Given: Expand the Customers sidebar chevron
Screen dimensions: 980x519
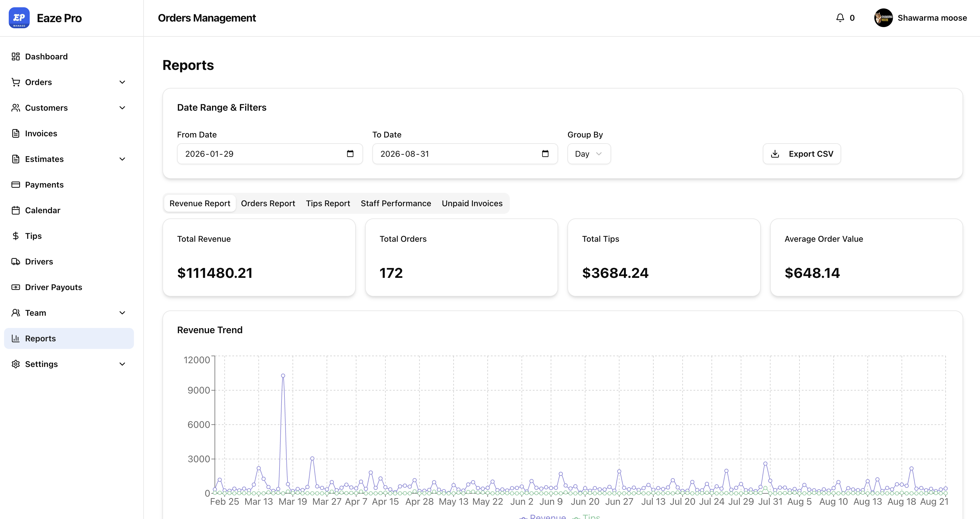Looking at the screenshot, I should (x=122, y=108).
